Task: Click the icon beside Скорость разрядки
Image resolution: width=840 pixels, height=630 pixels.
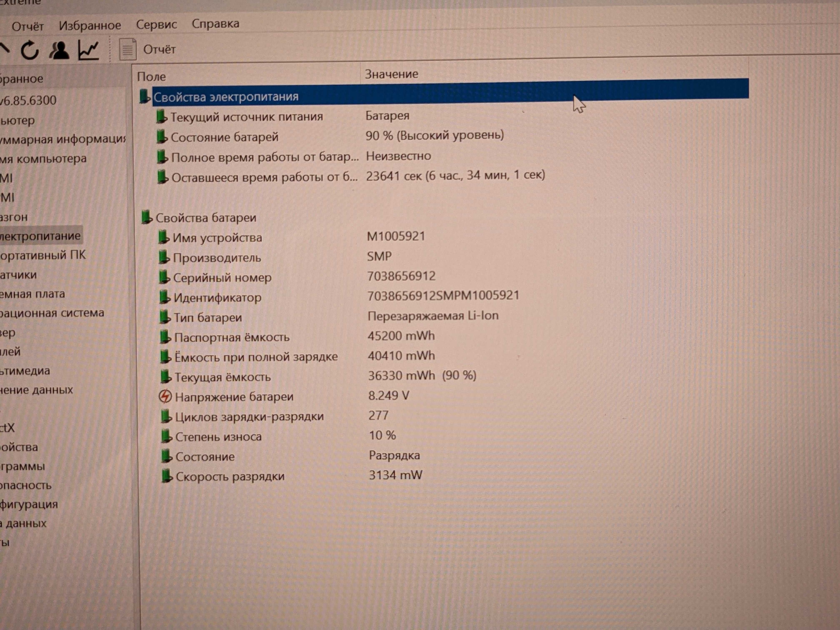Action: tap(167, 476)
